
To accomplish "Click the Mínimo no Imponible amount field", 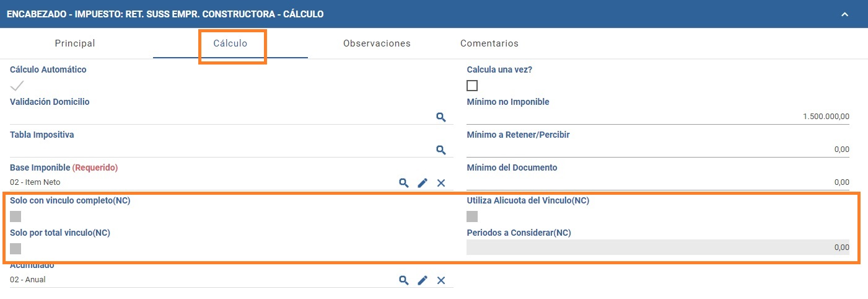I will pyautogui.click(x=658, y=116).
